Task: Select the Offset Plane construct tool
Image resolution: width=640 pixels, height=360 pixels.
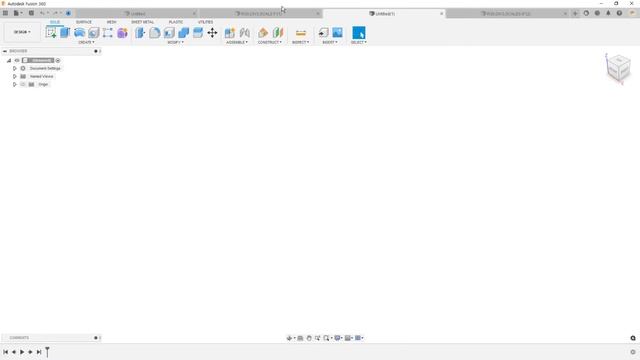Action: coord(263,33)
